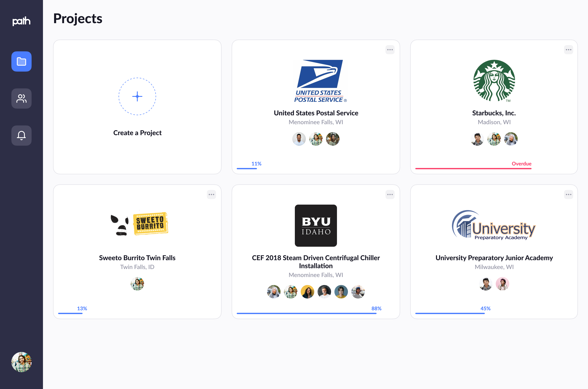Click third member avatar on USPS card
This screenshot has height=389, width=588.
tap(333, 139)
